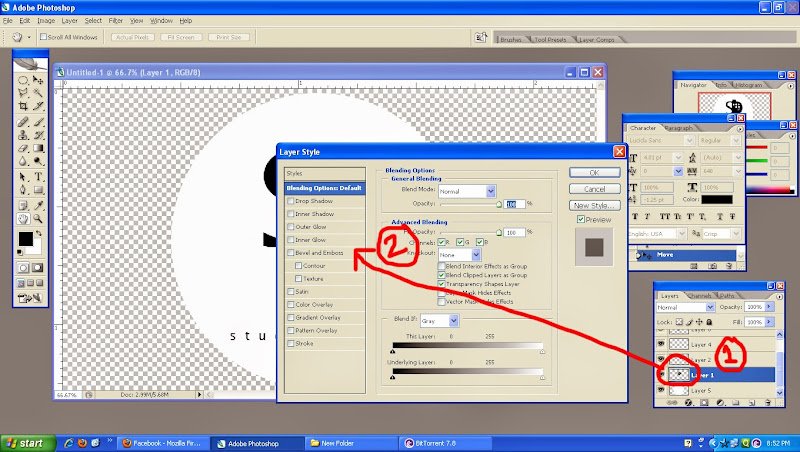Select the Rectangle shape tool
This screenshot has height=452, width=800.
coord(38,190)
